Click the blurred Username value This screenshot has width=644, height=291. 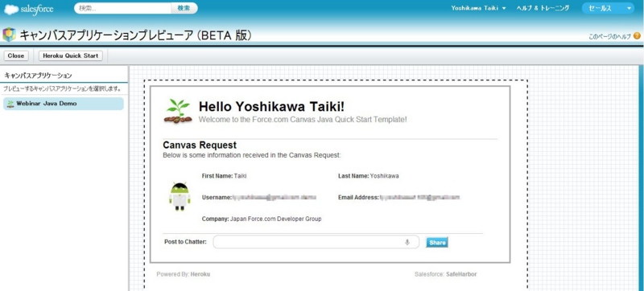275,197
